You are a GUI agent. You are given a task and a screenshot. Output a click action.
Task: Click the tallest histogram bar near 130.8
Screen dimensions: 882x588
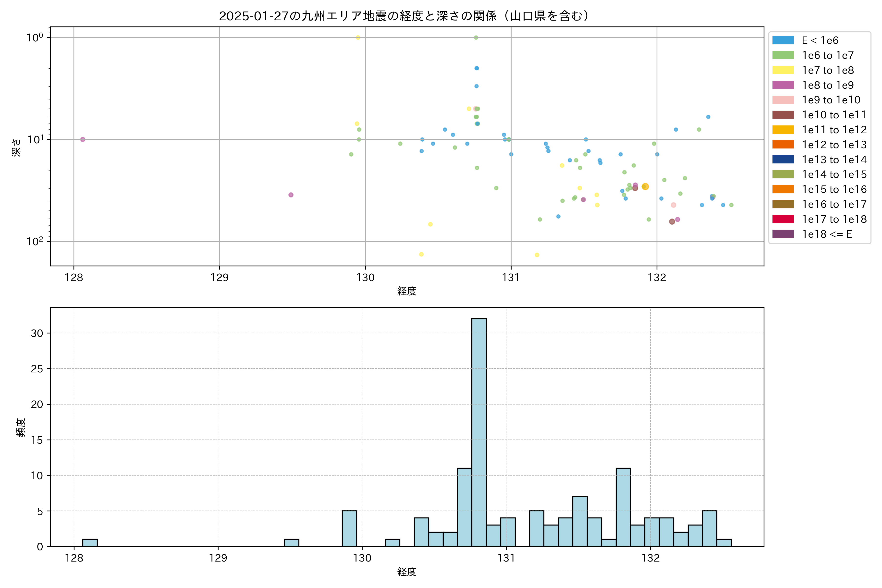479,431
